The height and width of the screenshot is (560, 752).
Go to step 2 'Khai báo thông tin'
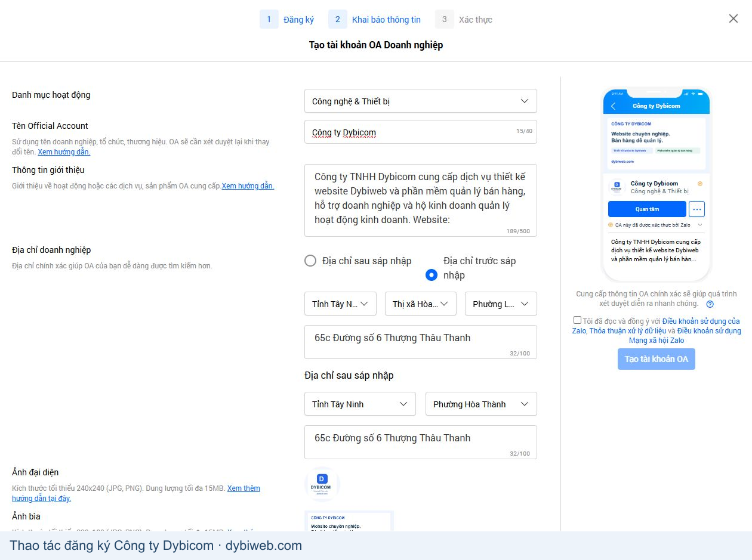coord(375,19)
